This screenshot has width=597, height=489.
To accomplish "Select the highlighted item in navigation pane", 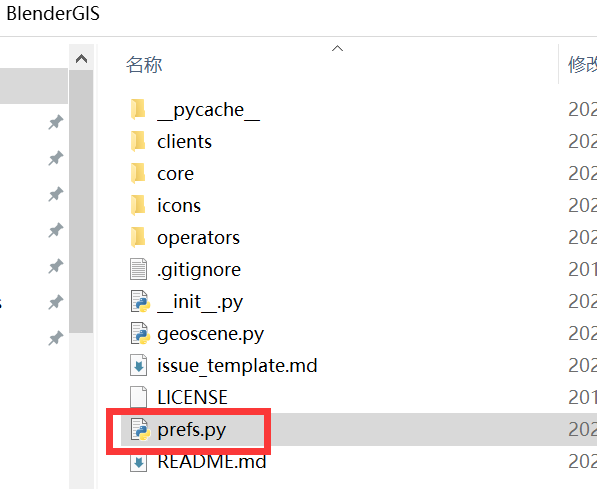I will coord(34,86).
